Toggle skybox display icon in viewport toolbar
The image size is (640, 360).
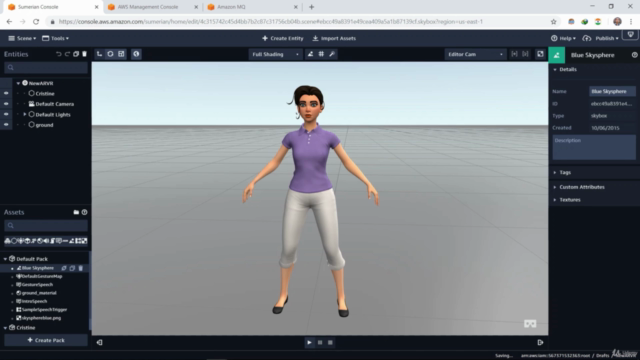310,54
